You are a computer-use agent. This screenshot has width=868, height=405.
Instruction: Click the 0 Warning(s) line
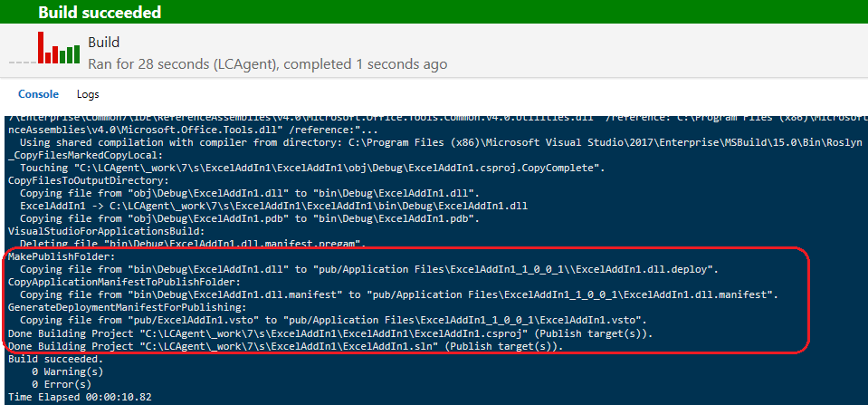pyautogui.click(x=67, y=371)
